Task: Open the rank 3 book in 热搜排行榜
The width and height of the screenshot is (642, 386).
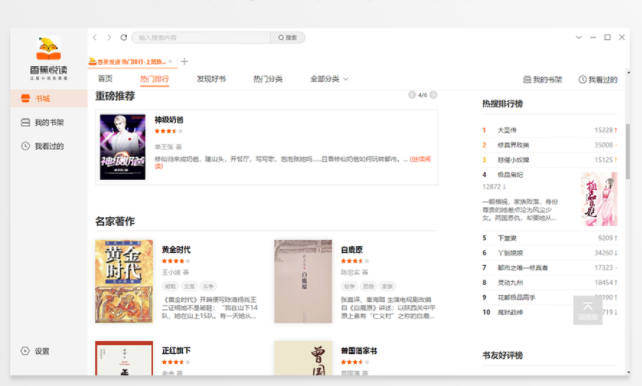Action: [513, 160]
